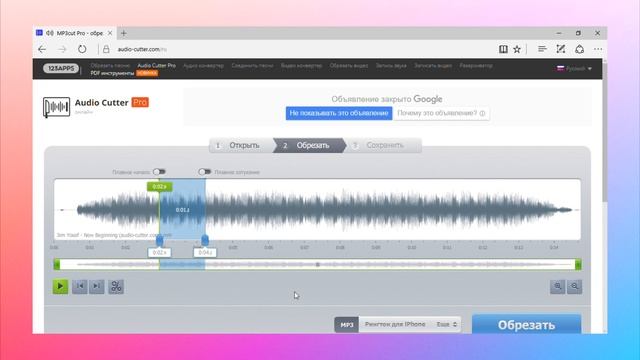Go forward in the browser
This screenshot has width=640, height=360.
point(62,49)
